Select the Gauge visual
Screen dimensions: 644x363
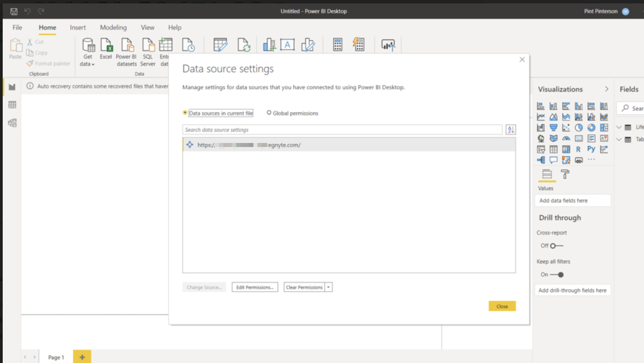tap(566, 139)
